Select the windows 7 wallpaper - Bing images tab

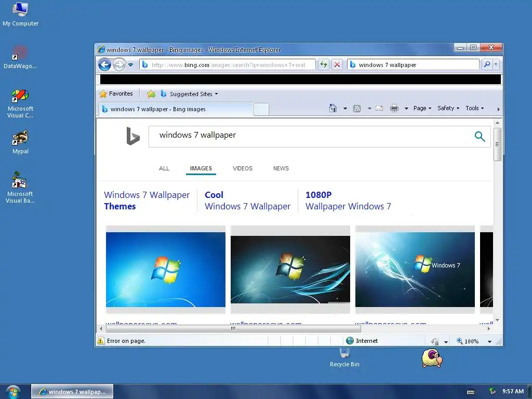176,109
